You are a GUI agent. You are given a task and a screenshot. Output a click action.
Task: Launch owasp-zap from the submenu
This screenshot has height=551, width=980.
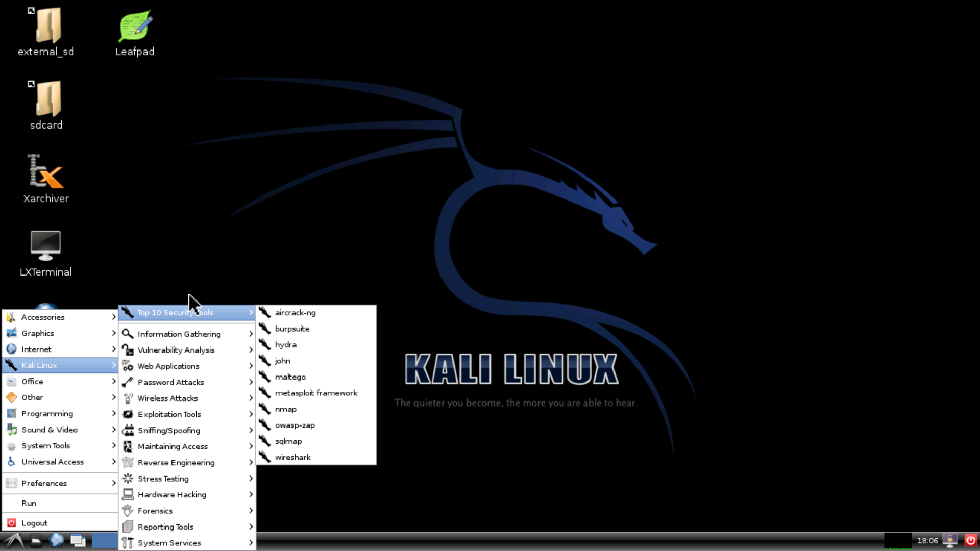tap(316, 425)
